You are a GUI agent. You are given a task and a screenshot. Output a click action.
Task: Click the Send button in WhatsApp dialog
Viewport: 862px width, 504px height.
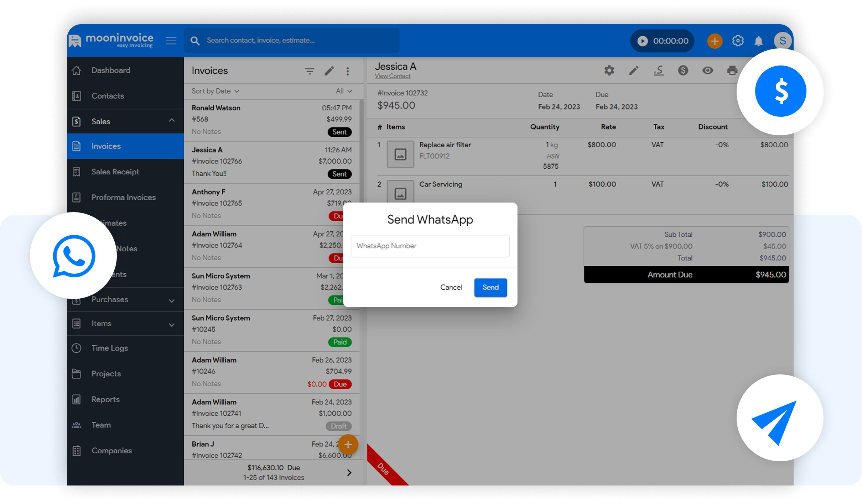490,287
